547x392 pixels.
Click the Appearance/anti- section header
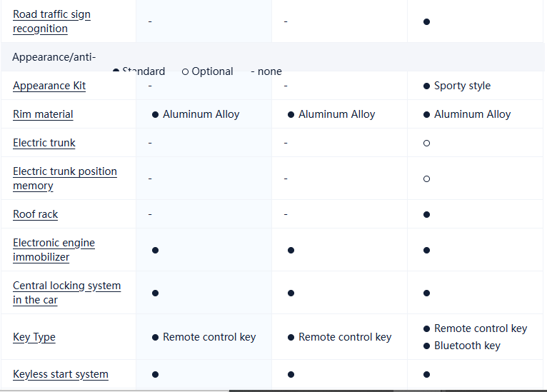click(54, 57)
